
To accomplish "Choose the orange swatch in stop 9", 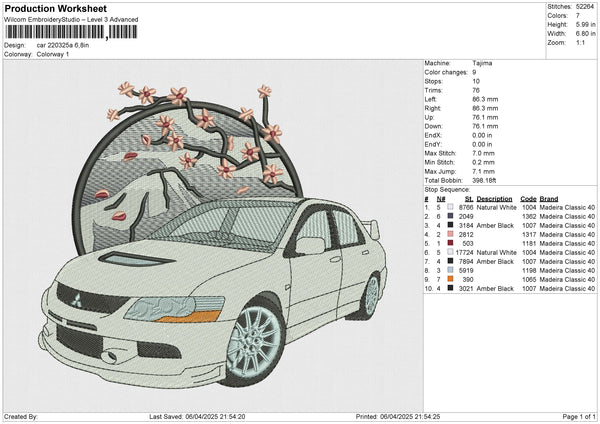I will (450, 279).
